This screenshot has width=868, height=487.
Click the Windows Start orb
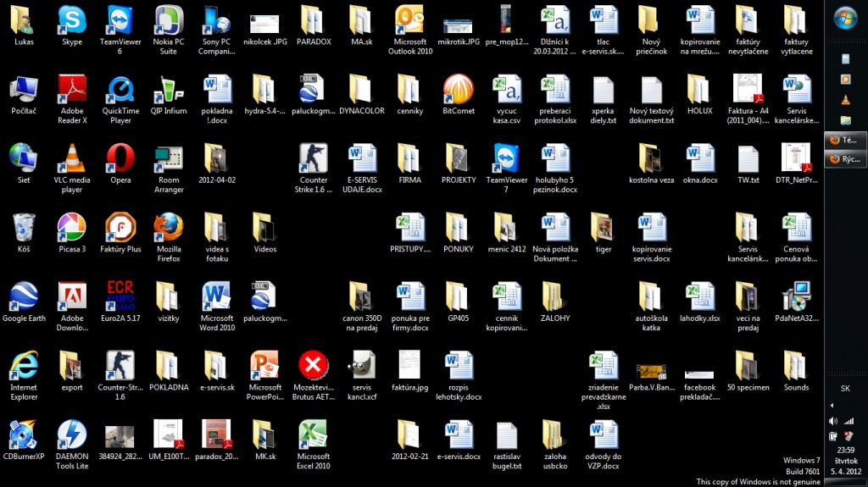point(845,19)
